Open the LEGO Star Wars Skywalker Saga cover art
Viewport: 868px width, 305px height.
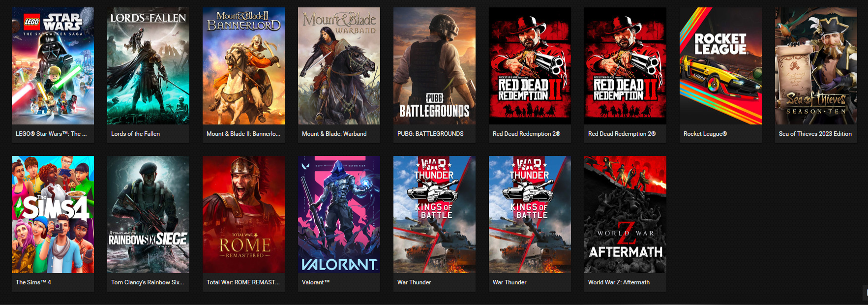point(53,66)
